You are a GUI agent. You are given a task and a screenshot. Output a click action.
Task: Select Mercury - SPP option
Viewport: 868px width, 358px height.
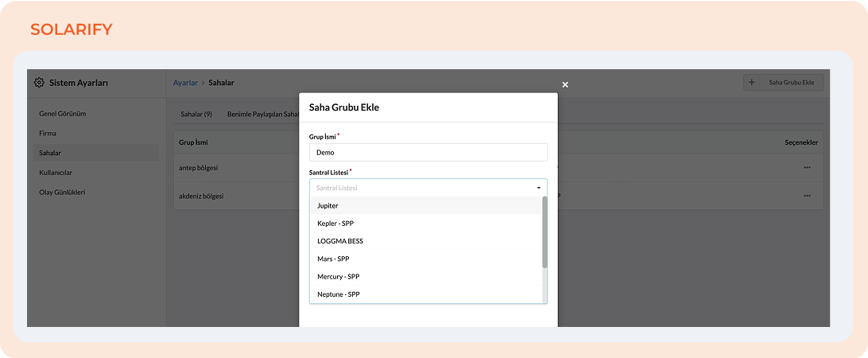click(x=338, y=277)
